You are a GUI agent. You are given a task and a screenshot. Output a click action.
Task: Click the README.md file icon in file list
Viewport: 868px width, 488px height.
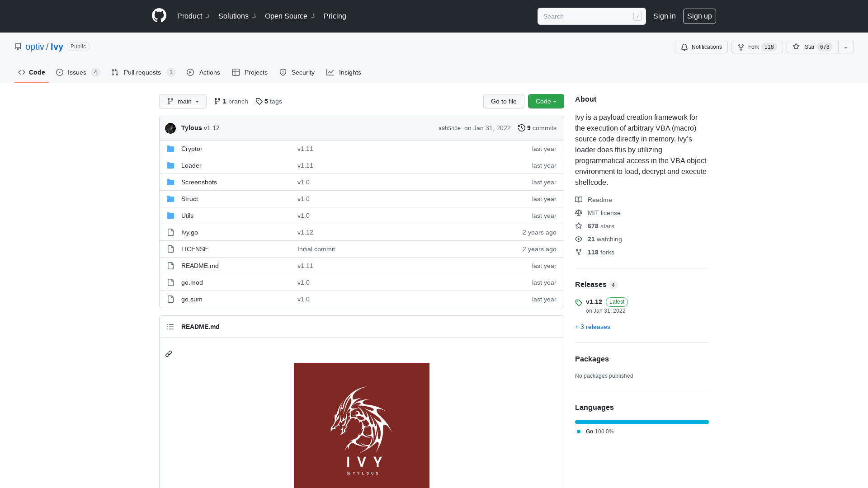[x=170, y=266]
